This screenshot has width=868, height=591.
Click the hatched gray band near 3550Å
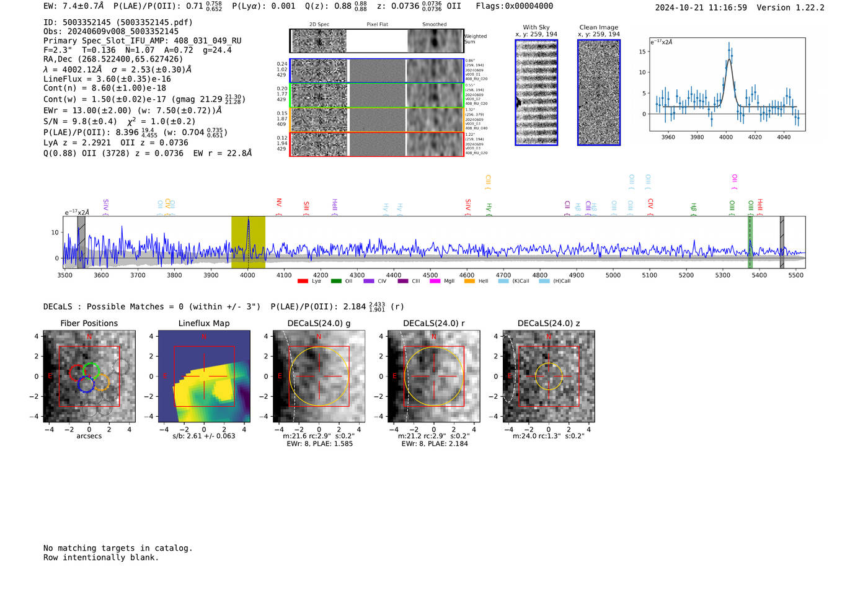pos(81,242)
